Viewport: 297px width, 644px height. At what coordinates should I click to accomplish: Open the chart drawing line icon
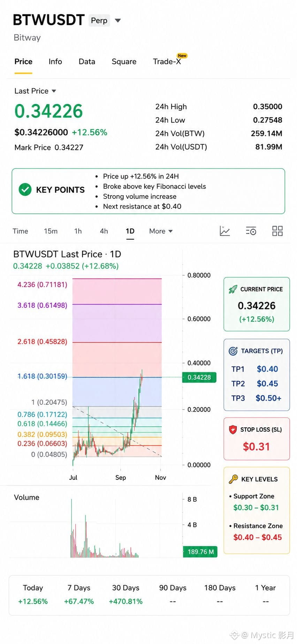[225, 231]
